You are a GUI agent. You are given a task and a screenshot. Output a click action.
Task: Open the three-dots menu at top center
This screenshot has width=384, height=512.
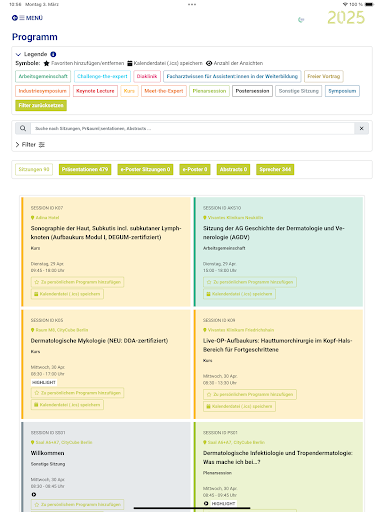click(192, 5)
